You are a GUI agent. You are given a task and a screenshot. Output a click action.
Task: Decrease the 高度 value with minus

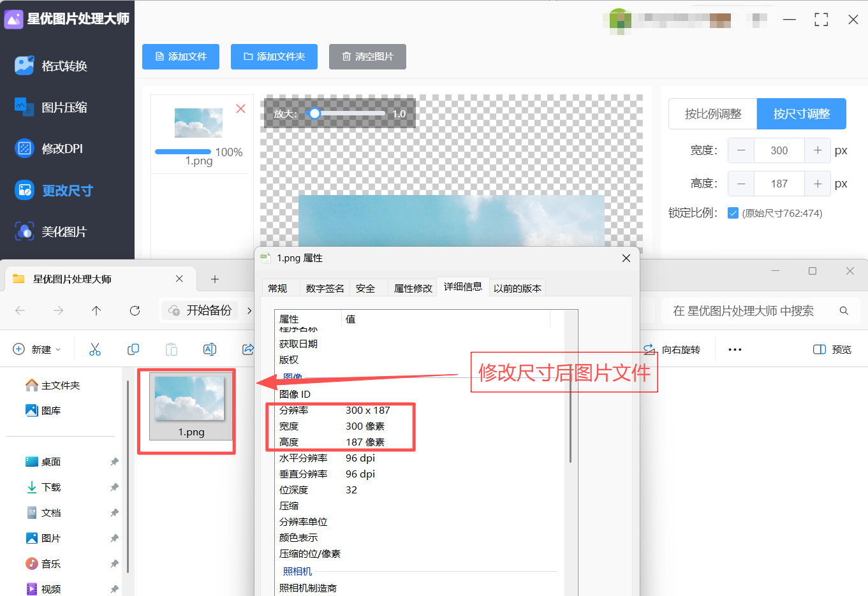(x=741, y=184)
